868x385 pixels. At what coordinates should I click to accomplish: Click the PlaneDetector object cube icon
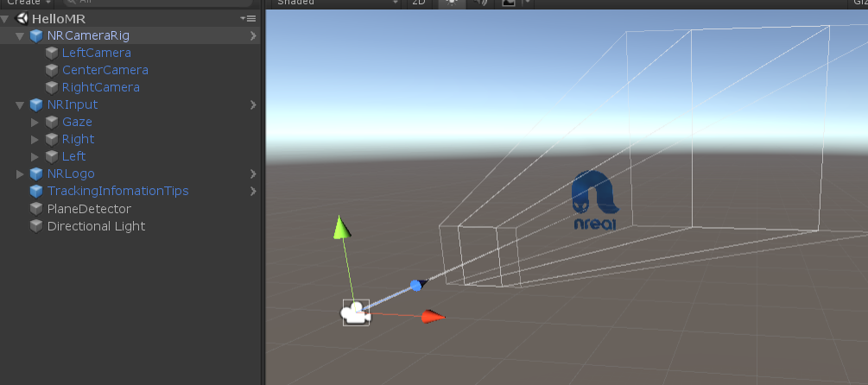tap(36, 209)
